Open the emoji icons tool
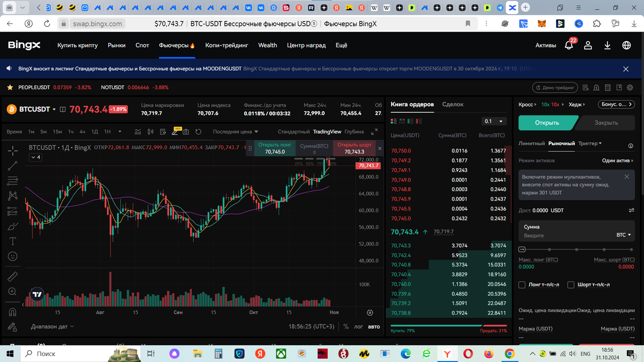The image size is (644, 362). point(13,256)
